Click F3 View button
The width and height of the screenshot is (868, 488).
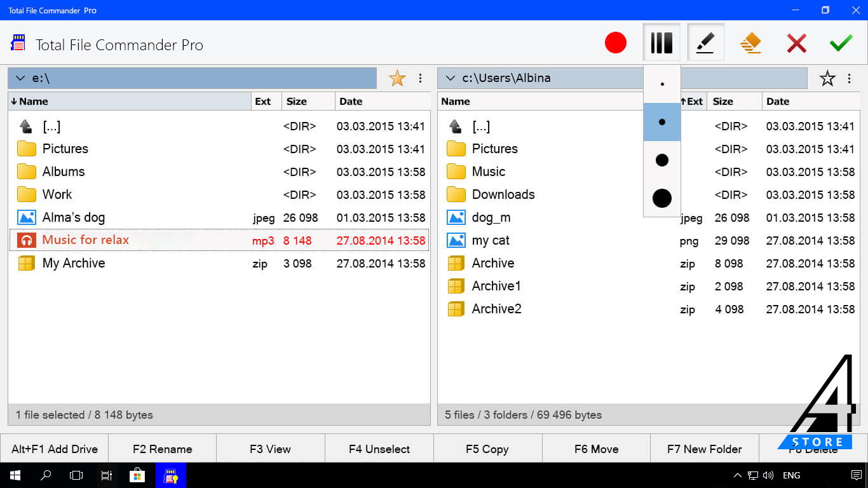[271, 449]
